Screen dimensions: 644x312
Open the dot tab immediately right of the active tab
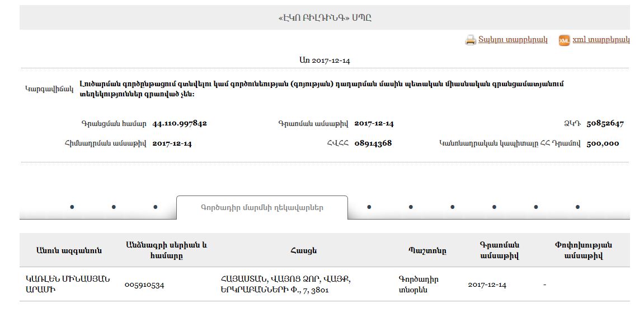point(369,207)
